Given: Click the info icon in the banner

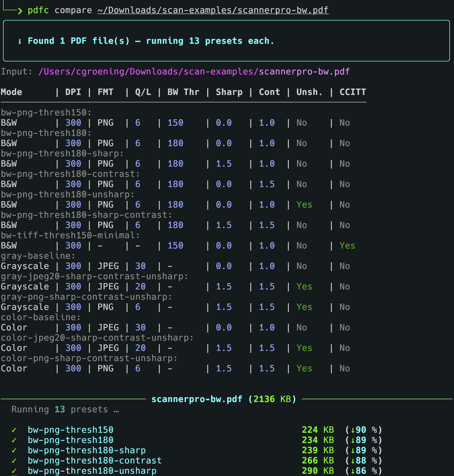Looking at the screenshot, I should tap(20, 41).
